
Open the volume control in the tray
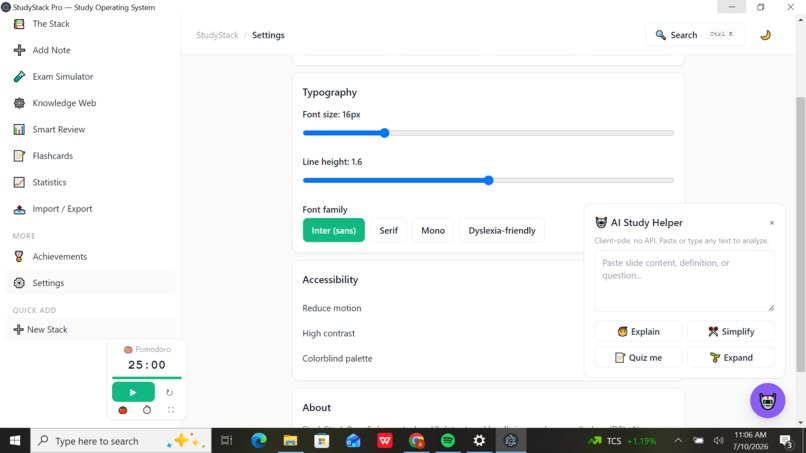(x=719, y=441)
